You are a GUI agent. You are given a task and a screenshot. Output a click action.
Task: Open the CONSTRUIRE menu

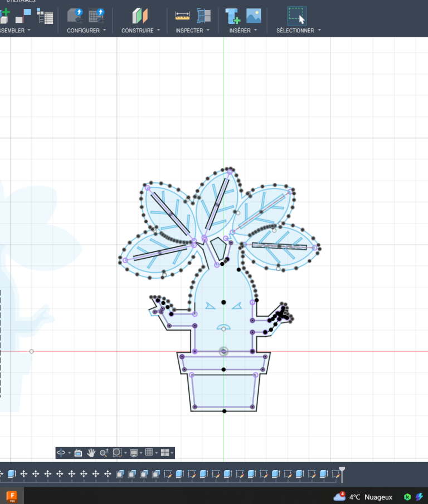click(x=140, y=31)
